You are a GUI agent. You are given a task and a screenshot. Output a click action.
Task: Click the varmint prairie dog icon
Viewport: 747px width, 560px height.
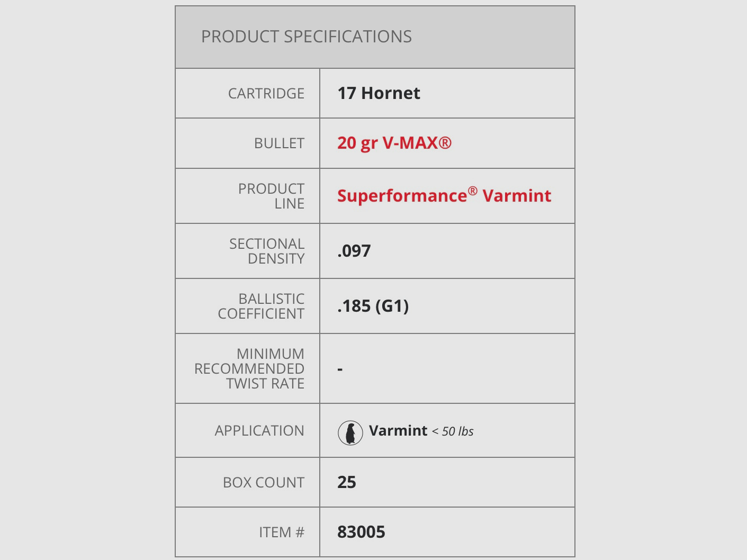[x=350, y=432]
